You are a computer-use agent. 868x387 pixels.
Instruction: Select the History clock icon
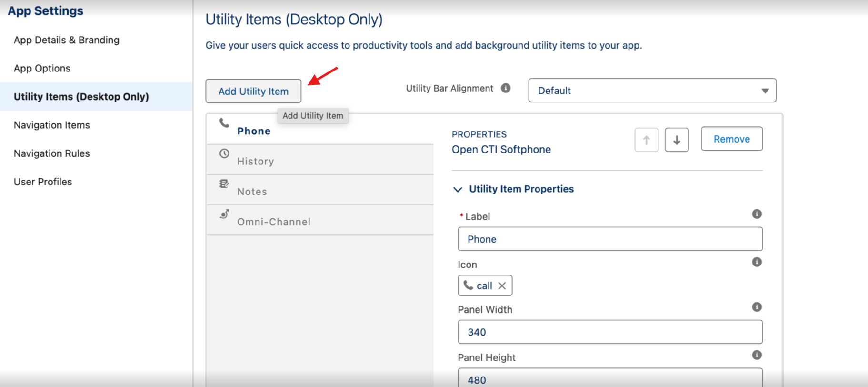[x=224, y=153]
